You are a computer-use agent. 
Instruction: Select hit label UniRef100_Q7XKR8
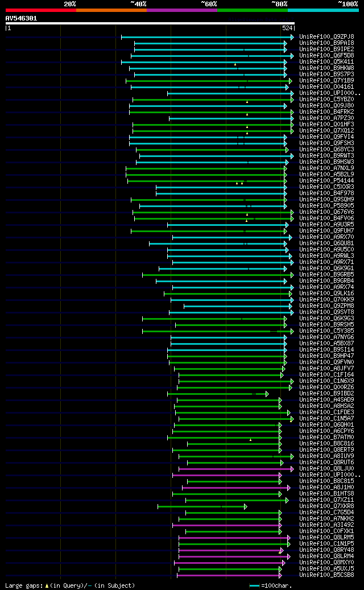[326, 505]
